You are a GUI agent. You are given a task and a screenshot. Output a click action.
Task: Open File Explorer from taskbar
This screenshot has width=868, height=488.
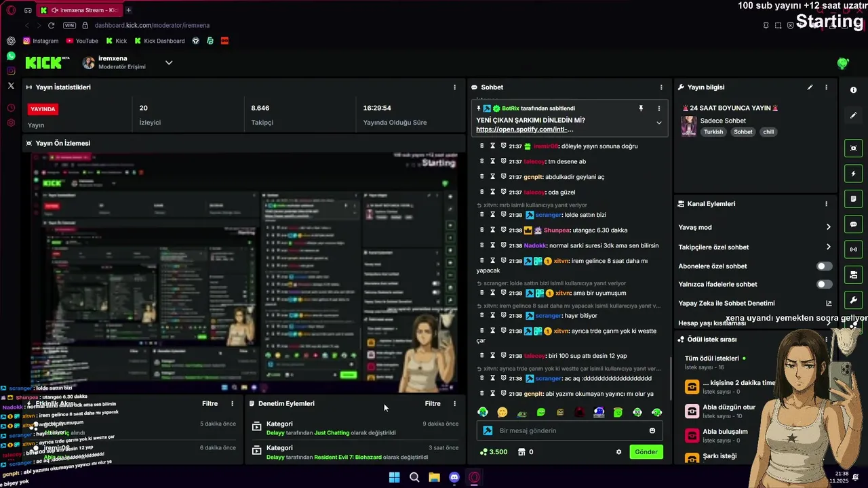(x=434, y=477)
